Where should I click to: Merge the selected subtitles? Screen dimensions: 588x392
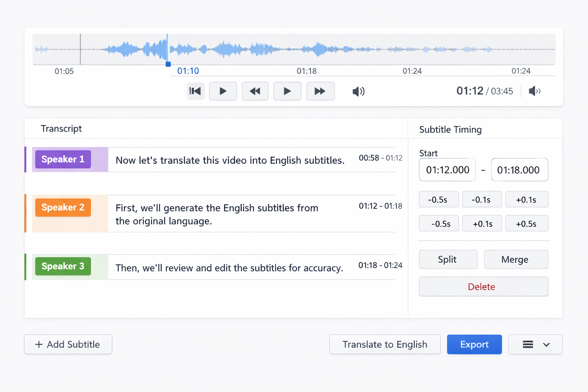[516, 259]
